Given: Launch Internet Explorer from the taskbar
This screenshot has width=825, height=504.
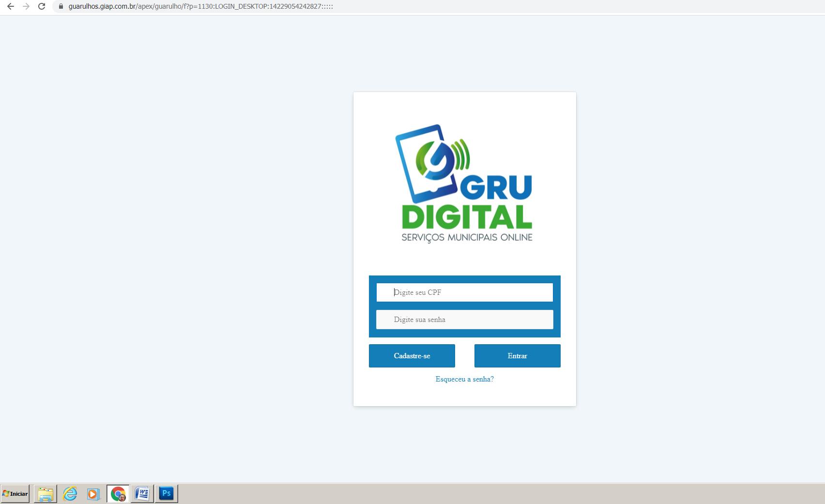Looking at the screenshot, I should pyautogui.click(x=70, y=493).
